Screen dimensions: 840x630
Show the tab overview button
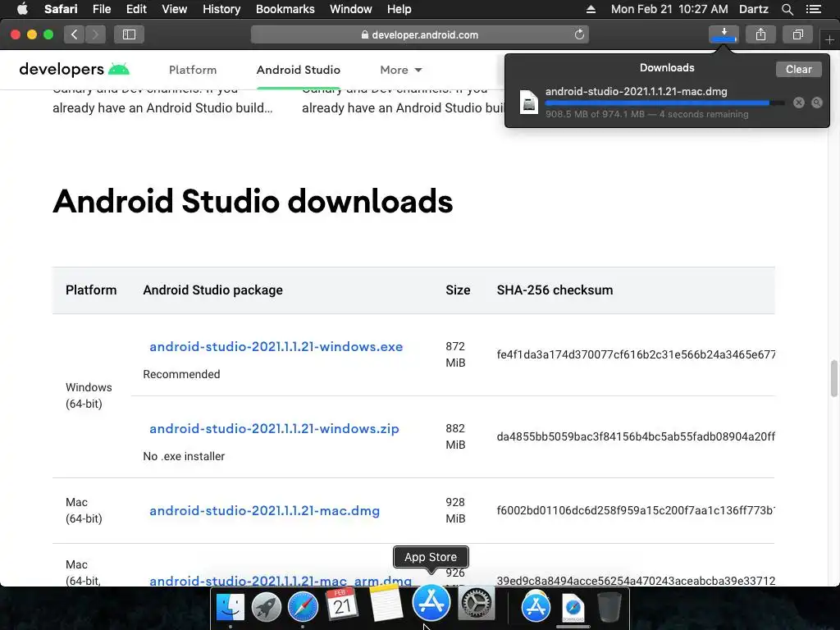(797, 34)
